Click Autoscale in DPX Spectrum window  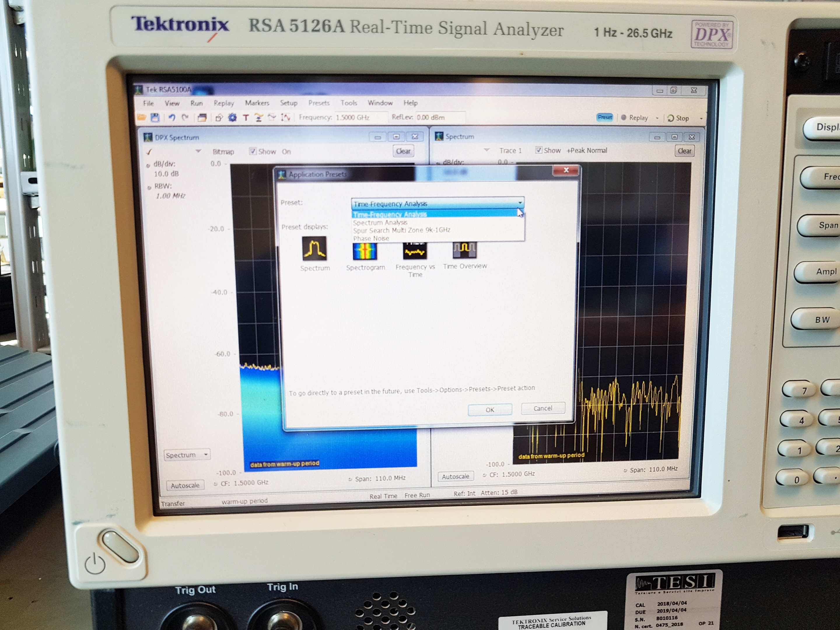pyautogui.click(x=185, y=485)
